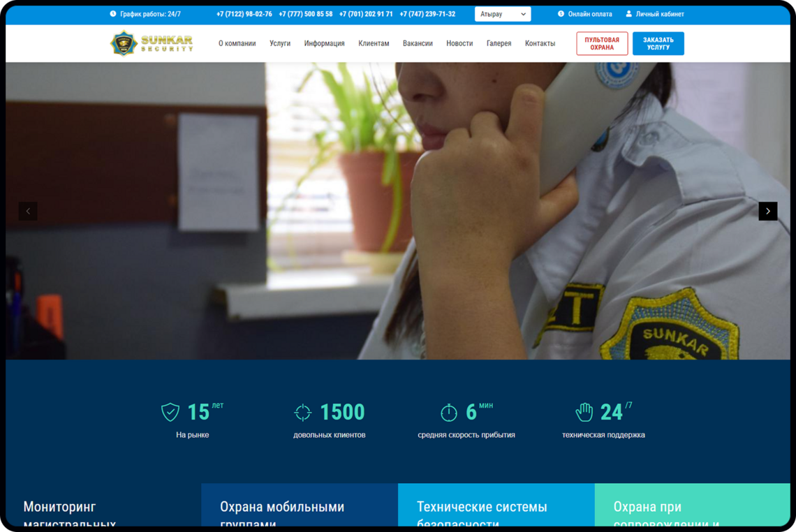Click the payment icon beside Онлайн оплата
Viewport: 796px width, 532px height.
[561, 13]
